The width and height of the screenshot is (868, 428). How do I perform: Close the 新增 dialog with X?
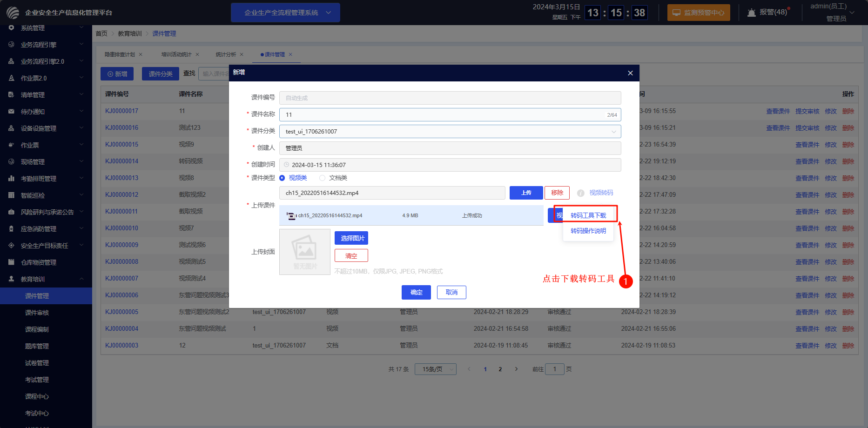tap(630, 73)
